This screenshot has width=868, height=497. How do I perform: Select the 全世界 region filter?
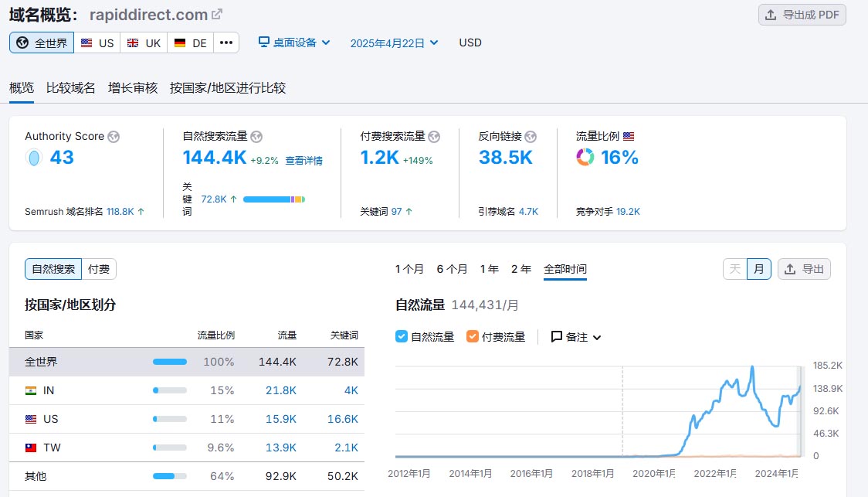point(42,43)
